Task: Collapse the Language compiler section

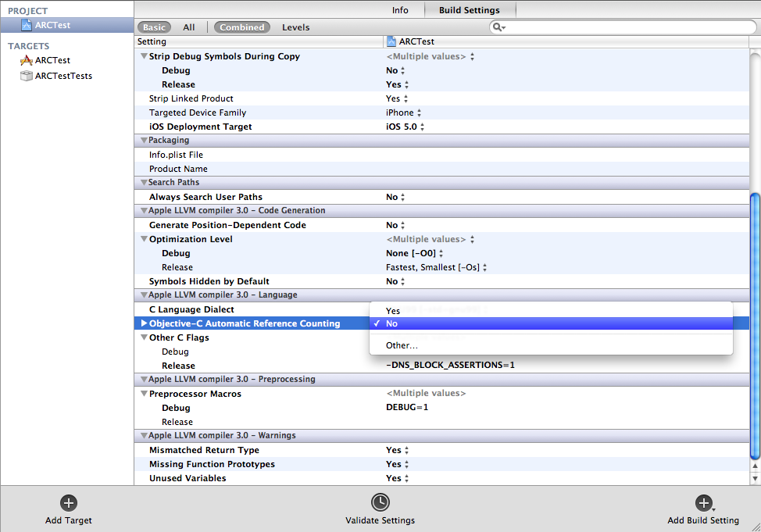Action: pos(144,295)
